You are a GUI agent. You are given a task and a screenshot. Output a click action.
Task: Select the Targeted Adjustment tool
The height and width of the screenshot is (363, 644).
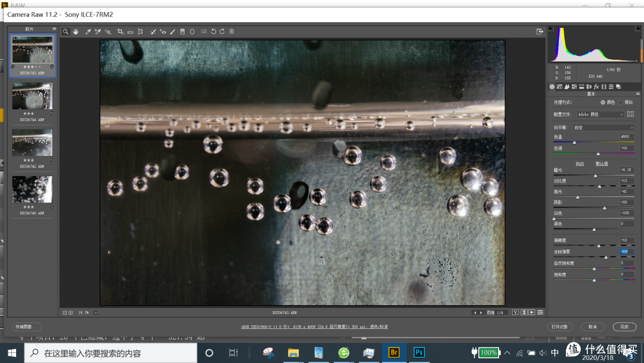(x=108, y=32)
